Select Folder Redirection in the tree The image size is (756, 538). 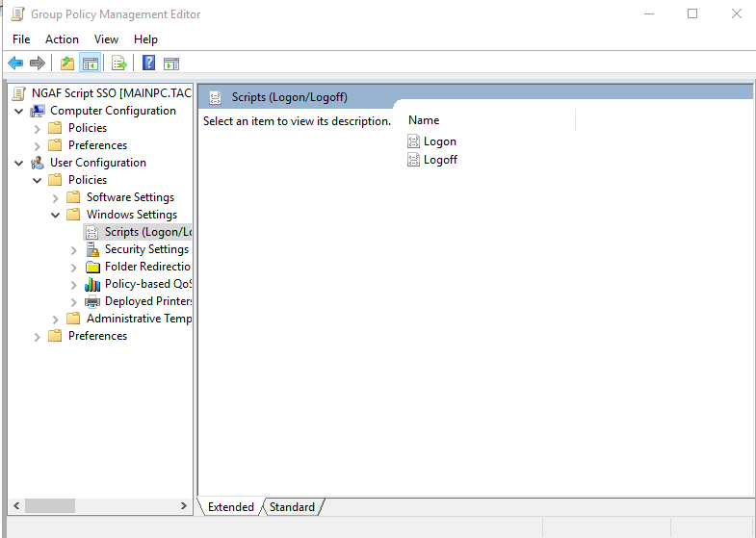point(147,267)
